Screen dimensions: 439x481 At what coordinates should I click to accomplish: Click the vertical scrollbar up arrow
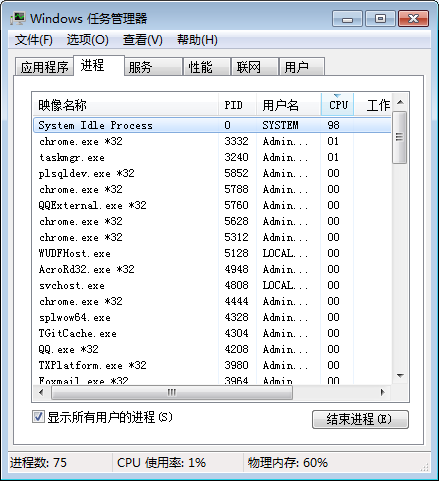click(400, 102)
